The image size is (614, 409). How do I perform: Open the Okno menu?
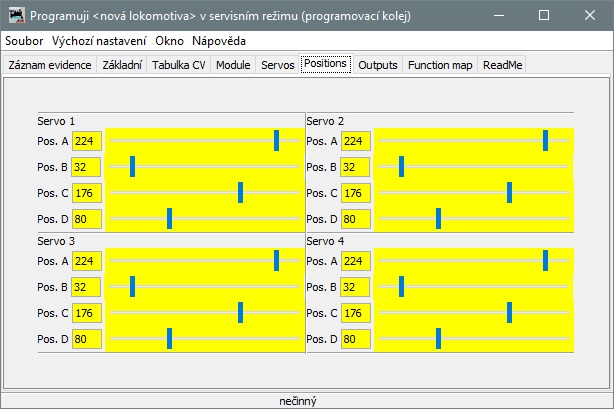(x=169, y=41)
